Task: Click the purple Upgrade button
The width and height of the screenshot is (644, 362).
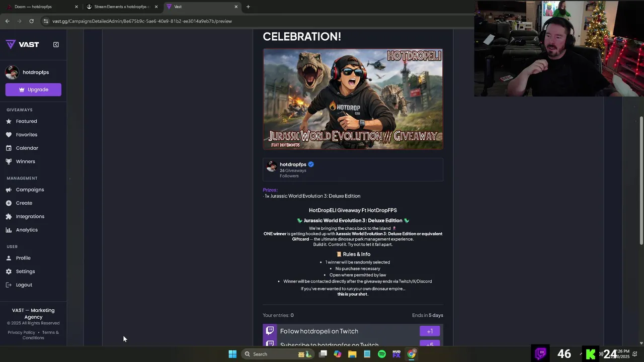Action: pos(33,89)
